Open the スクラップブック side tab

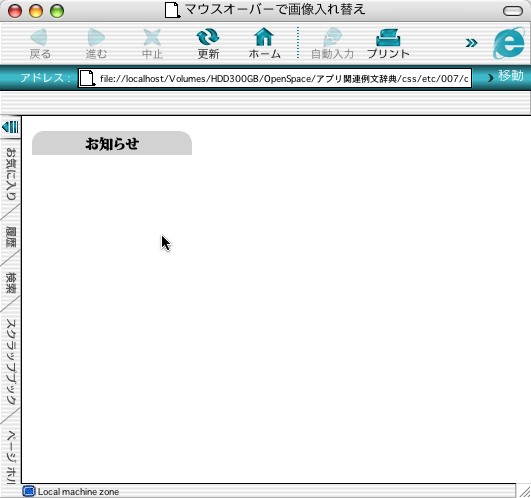10,362
